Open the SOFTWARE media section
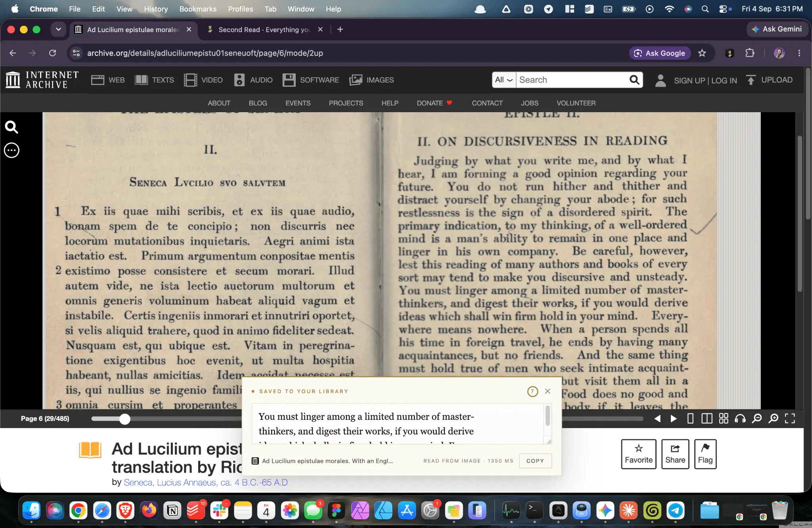Image resolution: width=812 pixels, height=528 pixels. pyautogui.click(x=311, y=80)
